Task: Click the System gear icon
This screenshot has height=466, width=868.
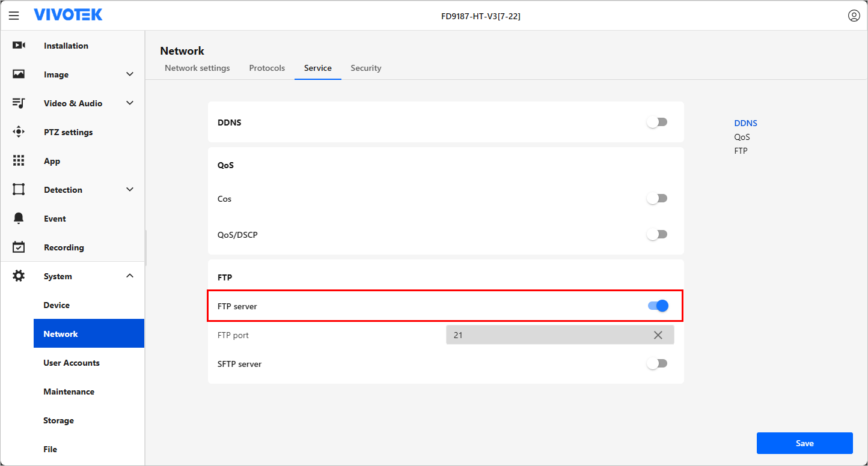Action: [x=19, y=276]
